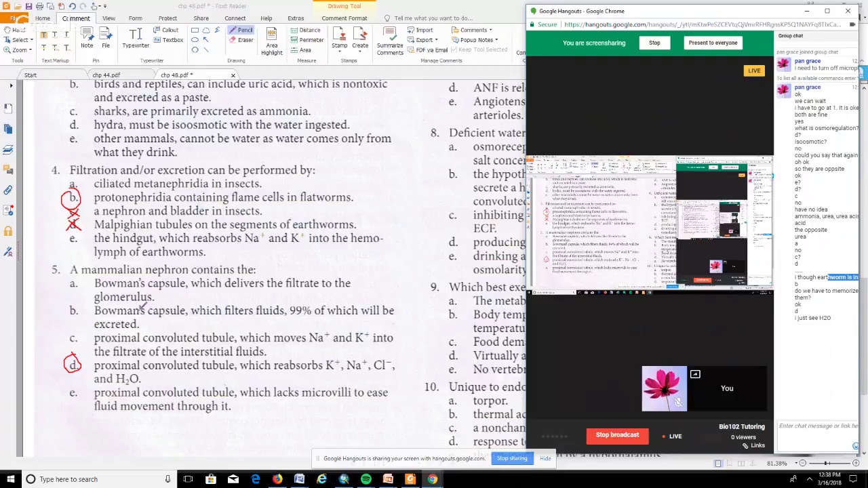The width and height of the screenshot is (868, 488).
Task: Click the Stop broadcast button
Action: point(617,435)
